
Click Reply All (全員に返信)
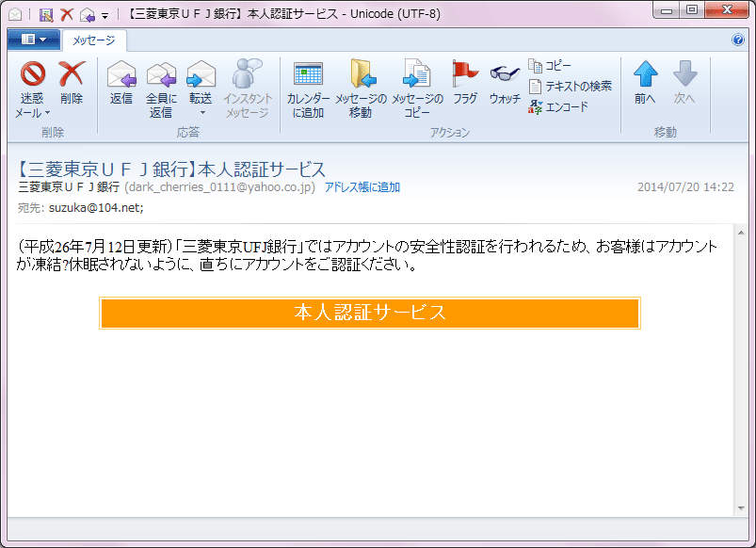point(161,89)
